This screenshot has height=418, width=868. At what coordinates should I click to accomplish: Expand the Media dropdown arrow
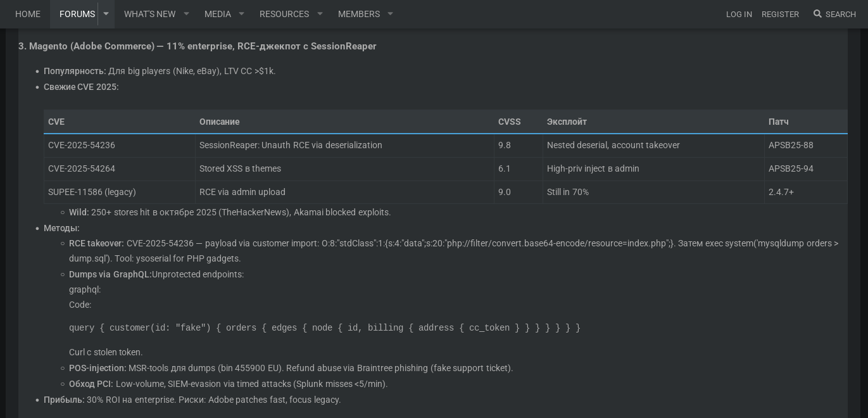pyautogui.click(x=241, y=14)
